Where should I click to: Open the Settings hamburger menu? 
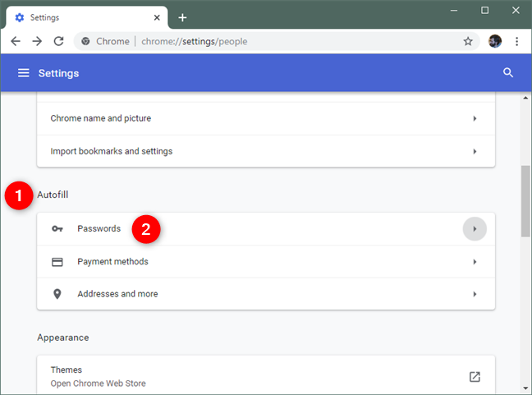point(24,73)
